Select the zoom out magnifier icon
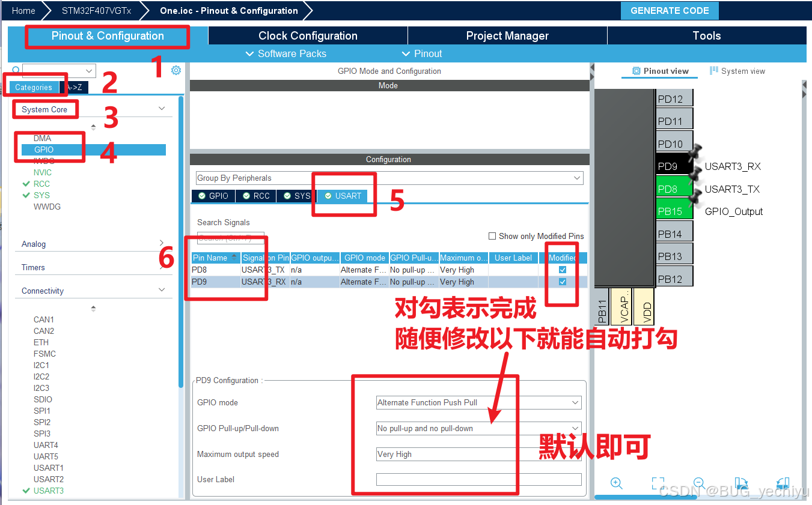The width and height of the screenshot is (812, 505). tap(699, 483)
